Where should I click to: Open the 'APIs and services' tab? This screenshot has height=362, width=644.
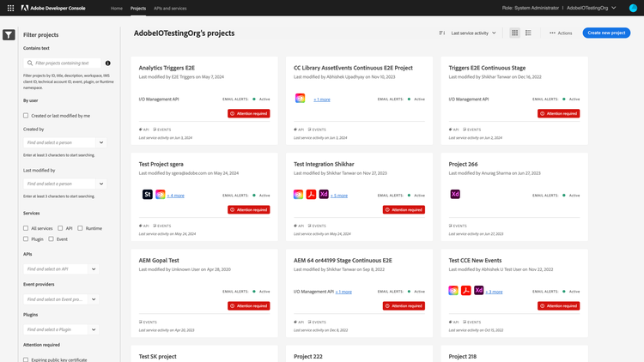tap(170, 8)
